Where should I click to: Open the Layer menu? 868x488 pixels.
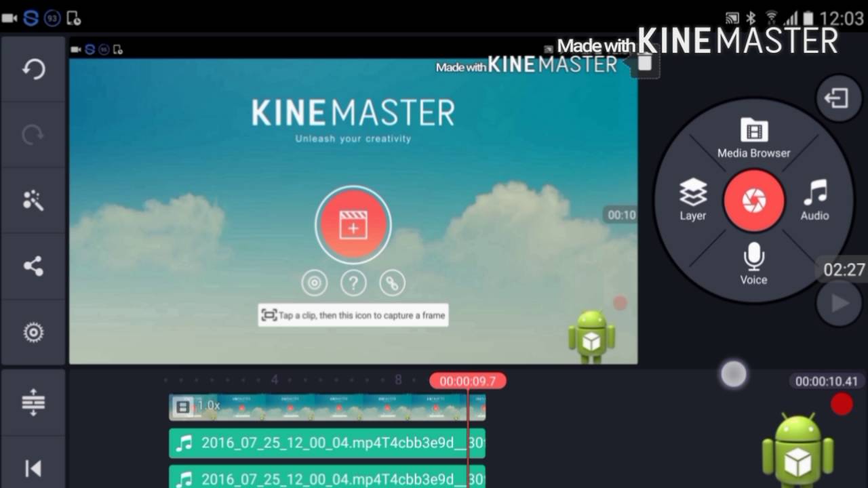click(693, 201)
